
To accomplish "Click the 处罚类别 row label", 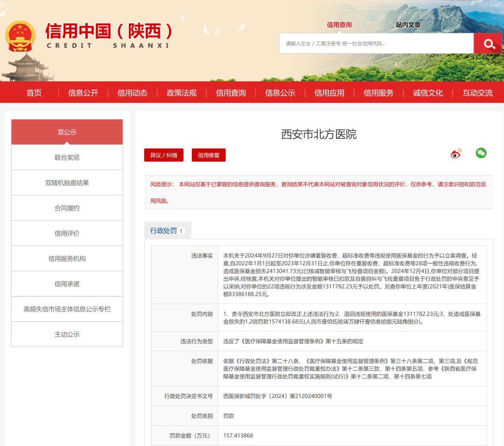I will 202,416.
